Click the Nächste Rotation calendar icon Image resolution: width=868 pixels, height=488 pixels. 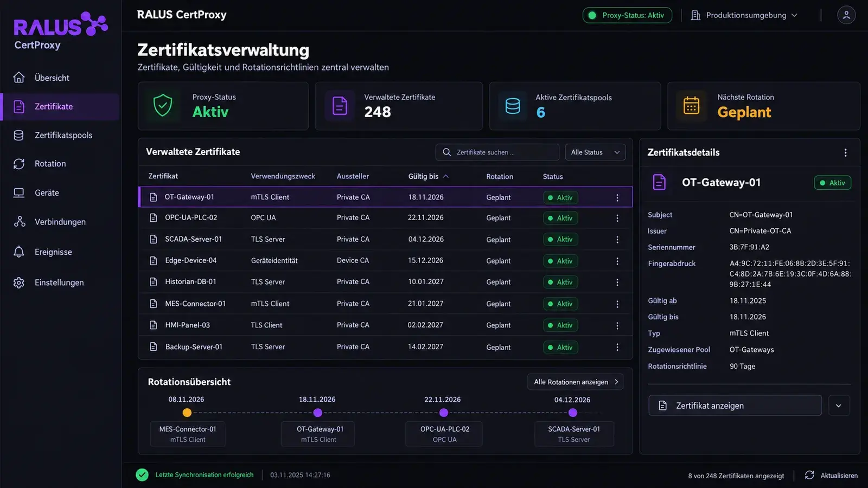pyautogui.click(x=691, y=106)
